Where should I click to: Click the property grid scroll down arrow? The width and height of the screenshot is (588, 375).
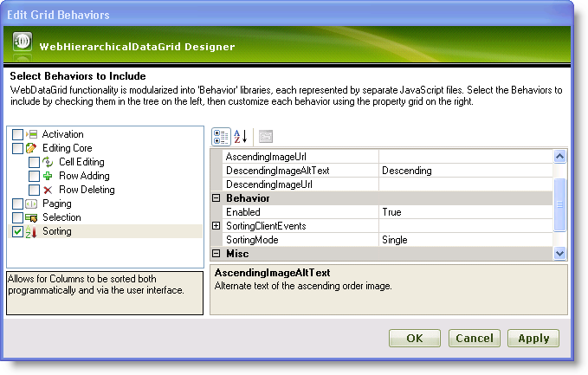tap(559, 253)
